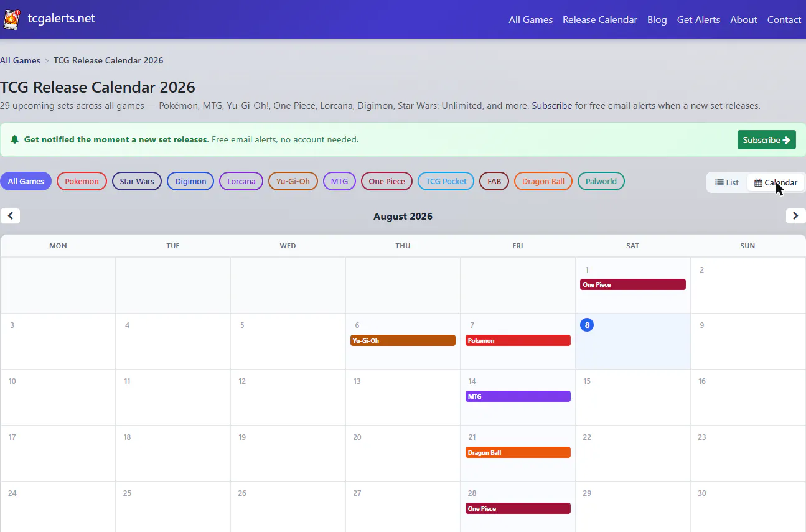The width and height of the screenshot is (806, 532).
Task: Open the Dragon Ball event on August 21
Action: coord(518,452)
